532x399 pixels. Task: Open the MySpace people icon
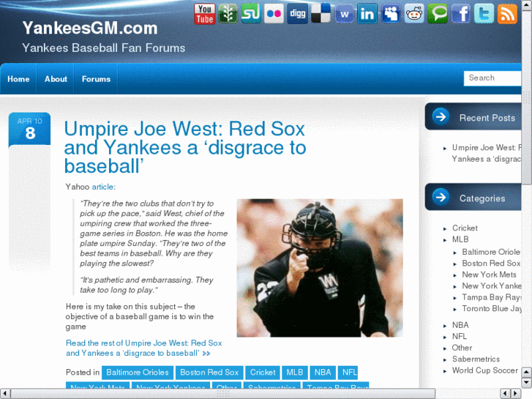click(391, 14)
